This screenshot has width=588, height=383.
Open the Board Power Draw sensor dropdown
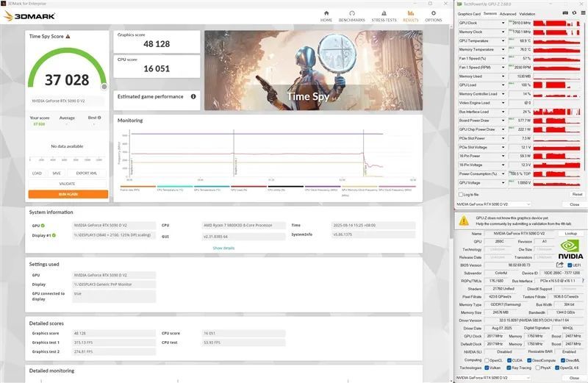click(x=503, y=121)
